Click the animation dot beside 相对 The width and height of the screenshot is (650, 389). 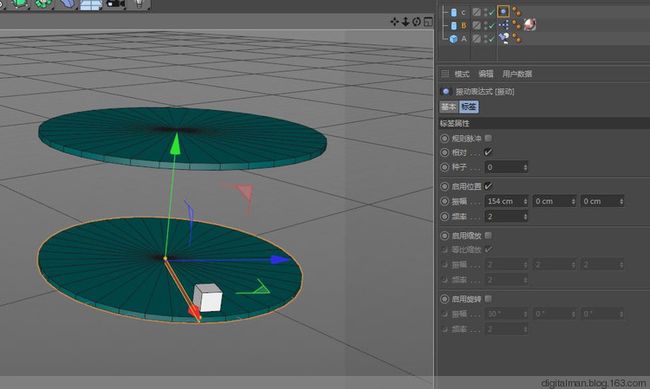tap(444, 153)
